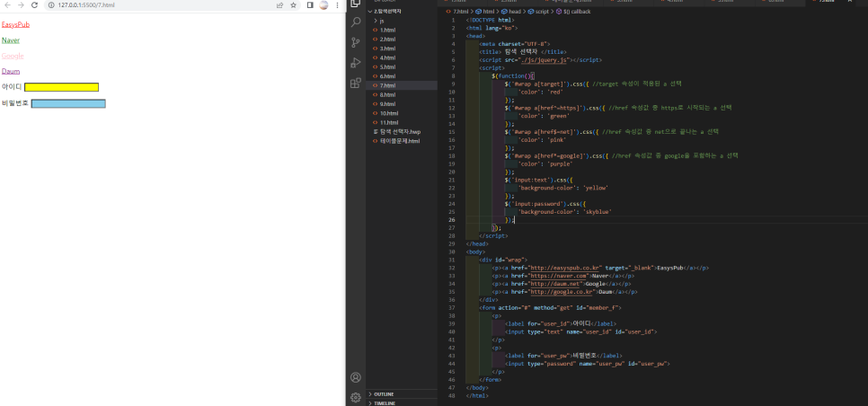Click the 아이디 label on the page
The height and width of the screenshot is (406, 868).
[12, 87]
